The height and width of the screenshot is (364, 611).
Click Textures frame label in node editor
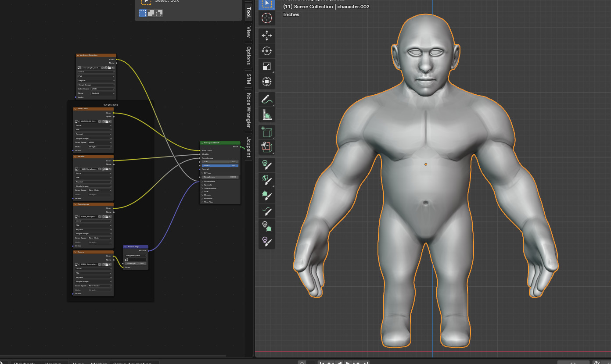[x=111, y=105]
